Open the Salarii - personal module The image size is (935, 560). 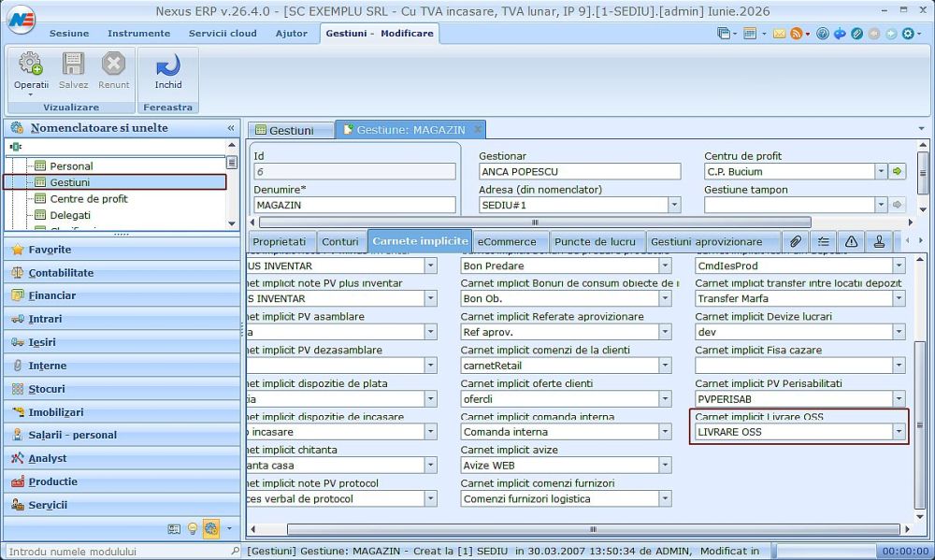122,435
